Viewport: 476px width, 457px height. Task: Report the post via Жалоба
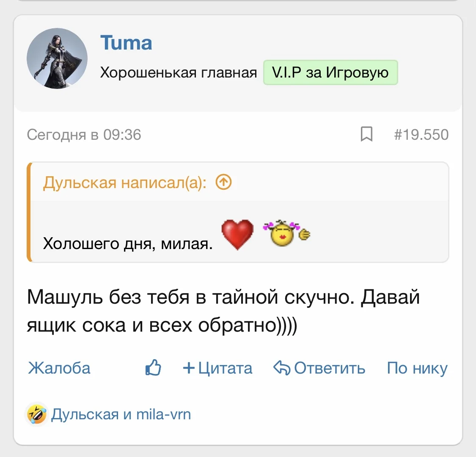coord(59,368)
